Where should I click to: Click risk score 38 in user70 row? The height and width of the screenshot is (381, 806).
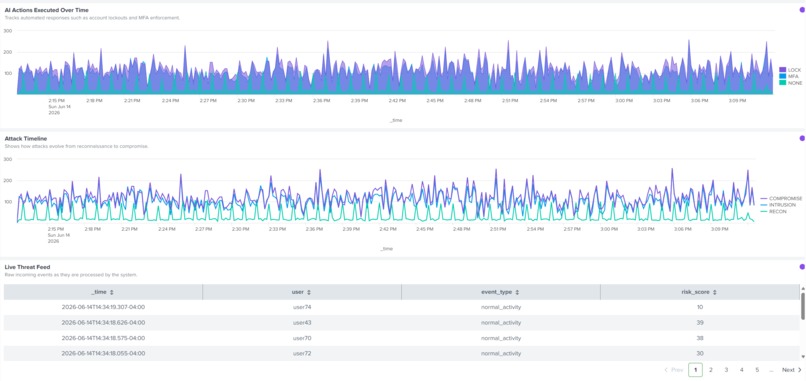(700, 338)
